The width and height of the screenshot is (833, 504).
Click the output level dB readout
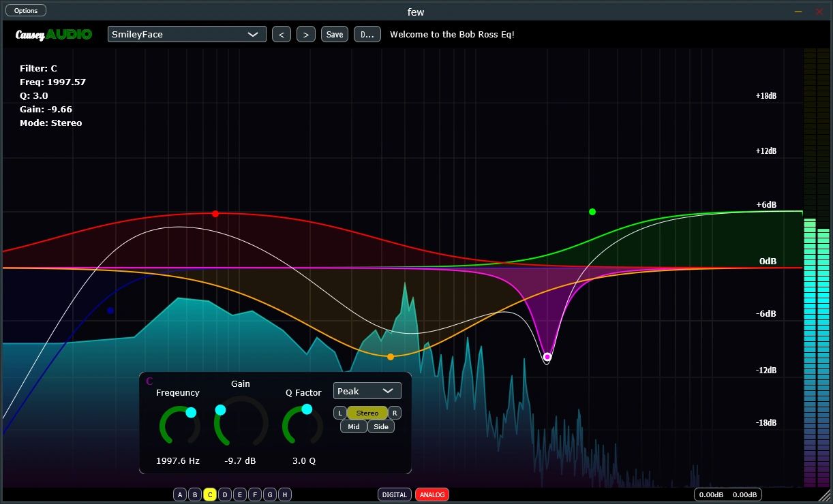[x=728, y=495]
